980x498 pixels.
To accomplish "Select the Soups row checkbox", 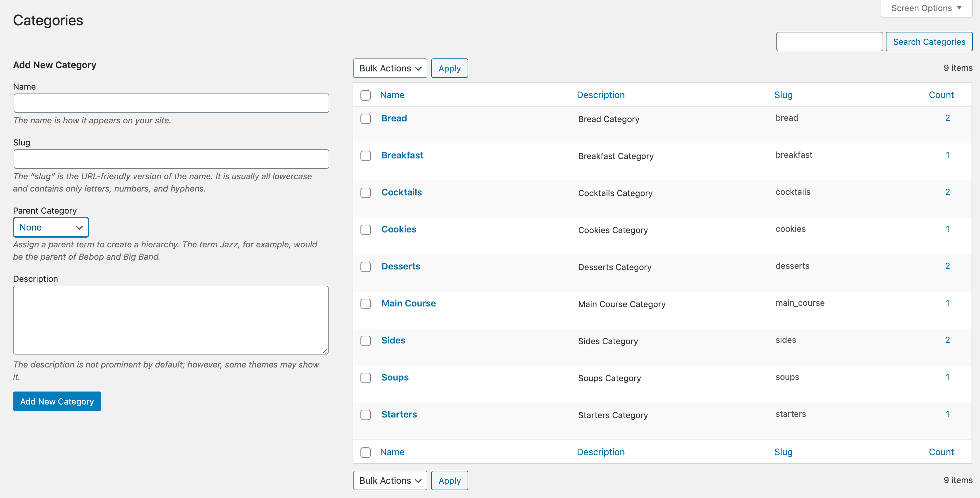I will (365, 378).
